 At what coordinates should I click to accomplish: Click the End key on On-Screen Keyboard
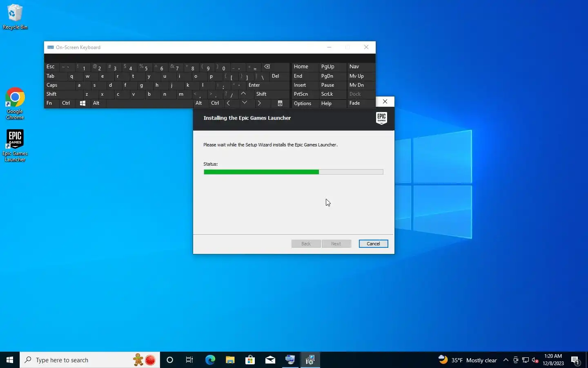(x=305, y=76)
